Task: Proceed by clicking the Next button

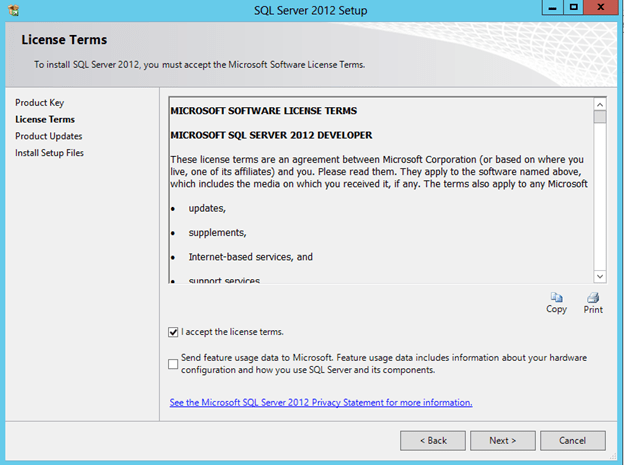Action: [502, 440]
